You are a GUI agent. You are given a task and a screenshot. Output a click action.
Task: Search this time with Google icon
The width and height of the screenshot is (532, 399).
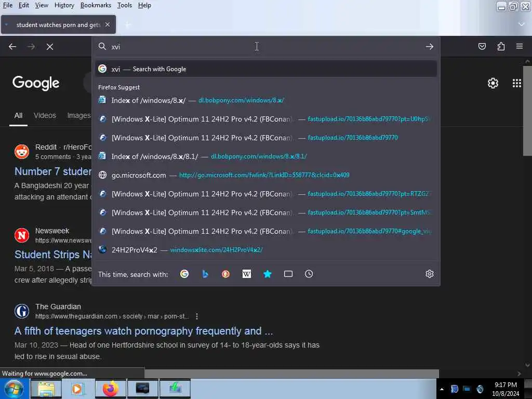tap(184, 274)
